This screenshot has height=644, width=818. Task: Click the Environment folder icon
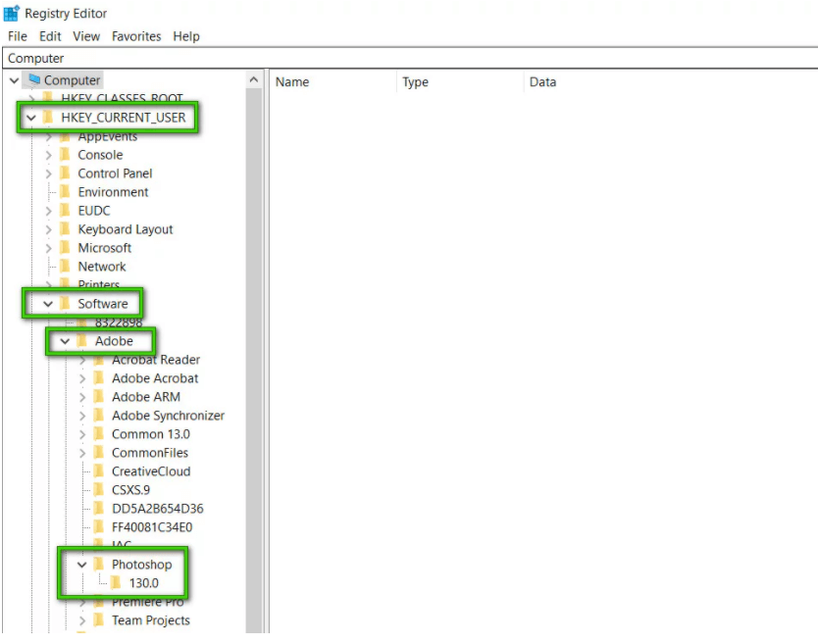pos(65,191)
